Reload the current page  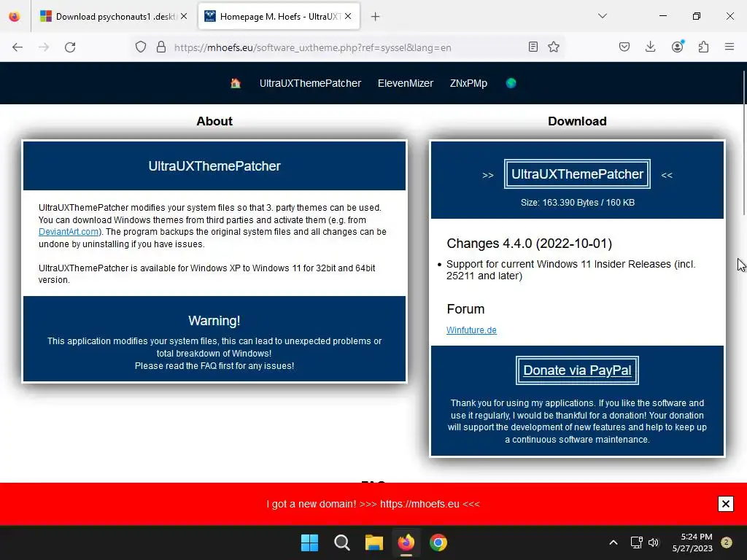pyautogui.click(x=70, y=47)
